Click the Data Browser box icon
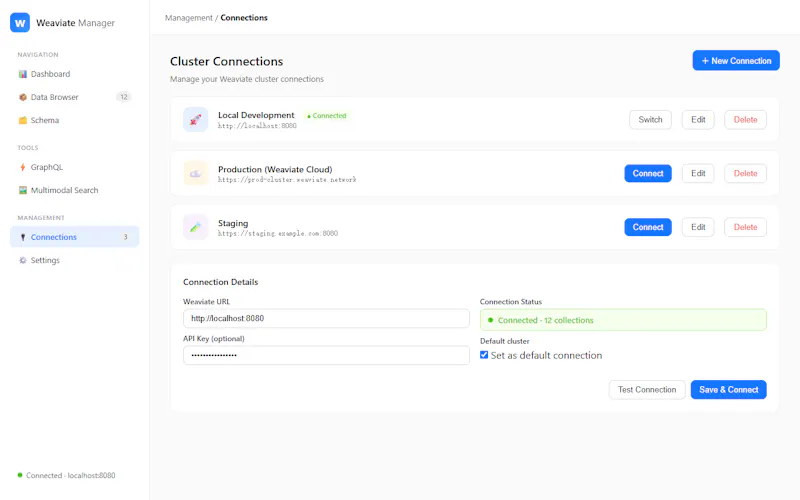The width and height of the screenshot is (800, 500). pos(22,97)
